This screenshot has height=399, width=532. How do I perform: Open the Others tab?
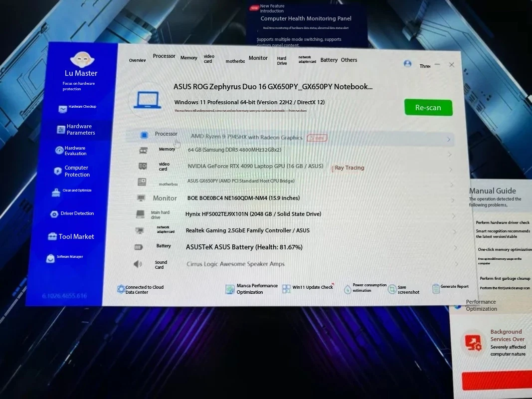(349, 60)
